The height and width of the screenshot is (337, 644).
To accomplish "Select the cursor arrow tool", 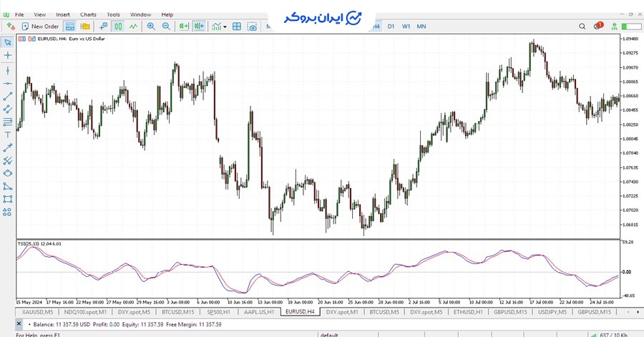I will click(7, 42).
